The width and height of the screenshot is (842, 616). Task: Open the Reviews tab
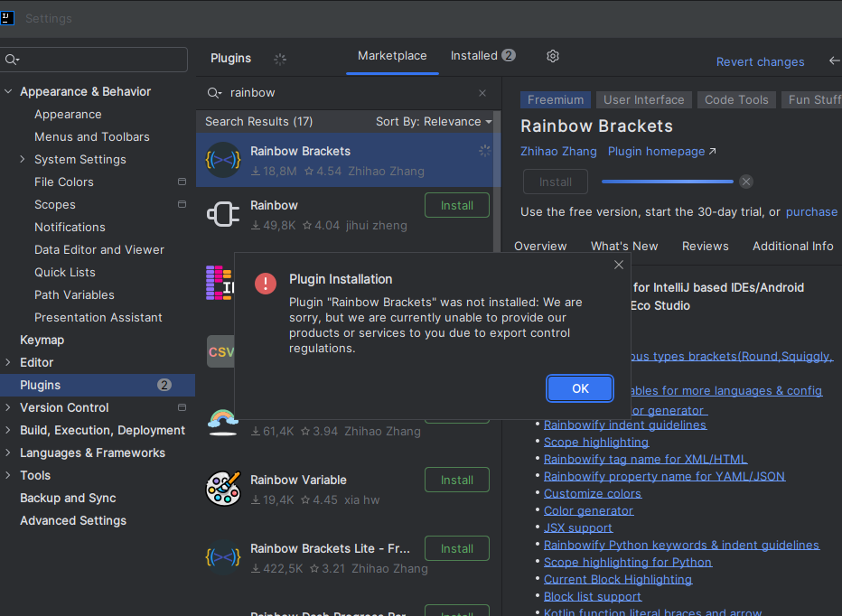705,246
